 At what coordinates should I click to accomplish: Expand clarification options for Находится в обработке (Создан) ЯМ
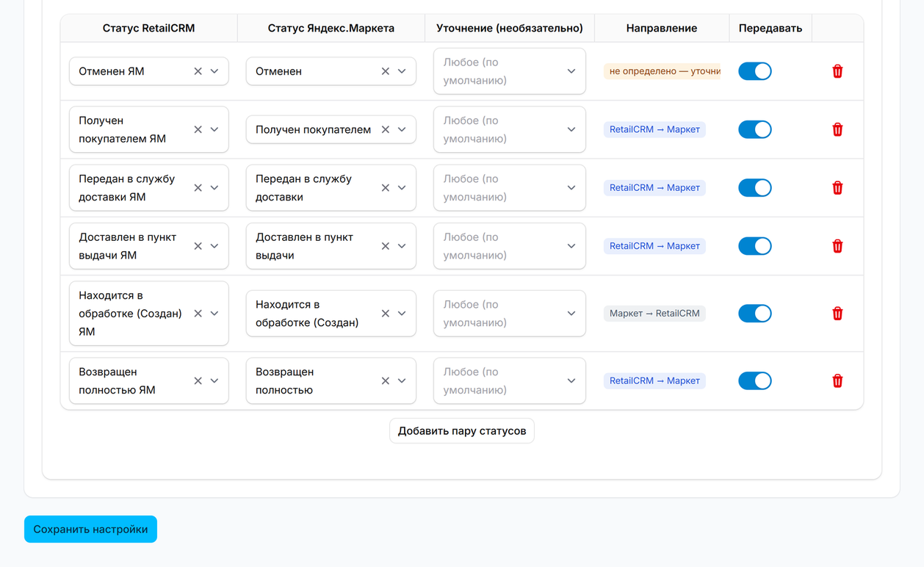[510, 314]
